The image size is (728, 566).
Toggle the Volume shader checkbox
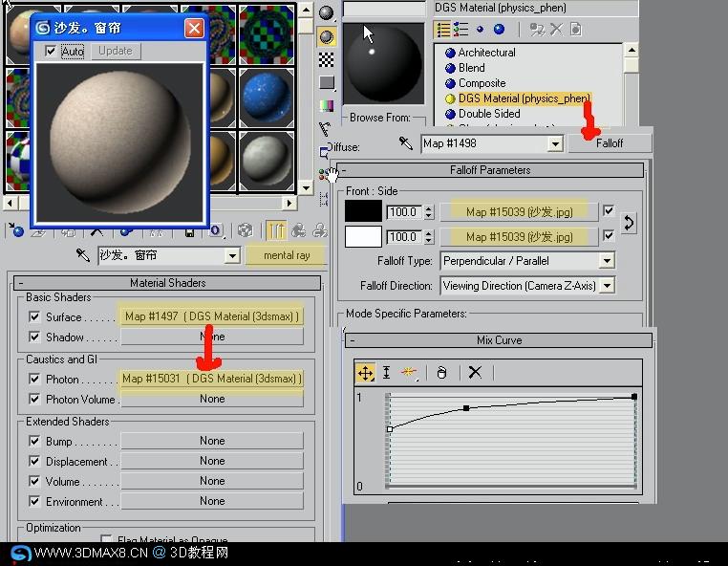33,481
